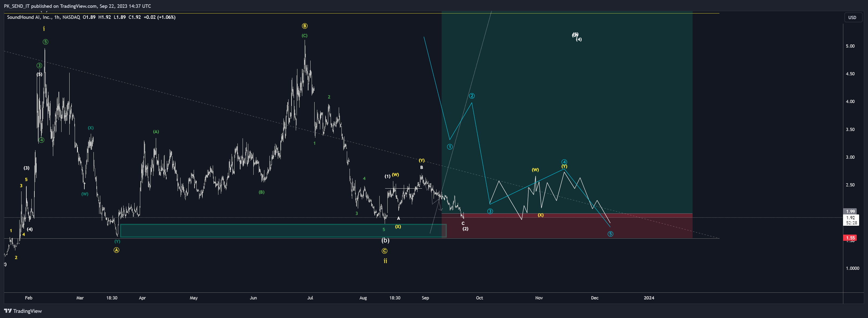
Task: Select the green (B) wave label
Action: coord(261,192)
